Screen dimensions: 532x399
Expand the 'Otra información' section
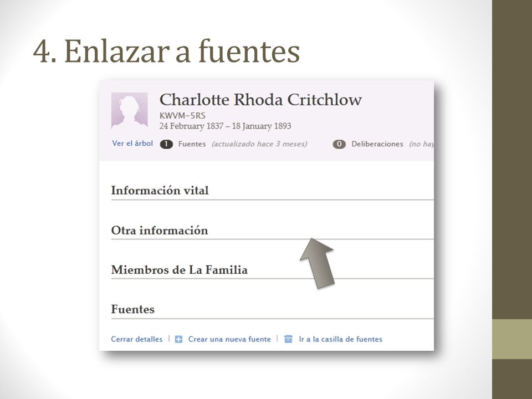tap(160, 231)
